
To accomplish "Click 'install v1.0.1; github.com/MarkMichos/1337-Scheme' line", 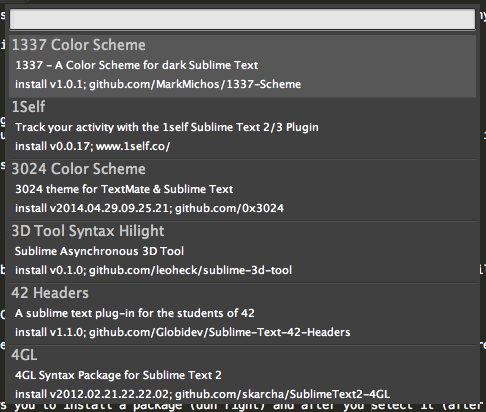I will 158,84.
